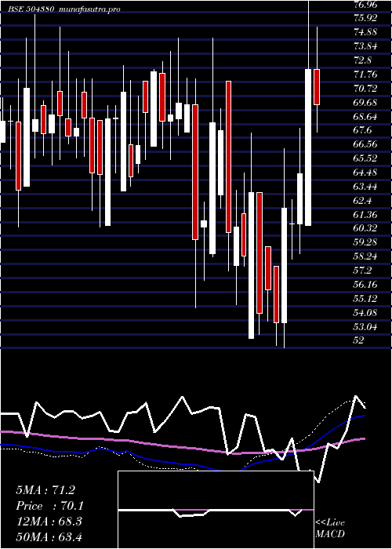Click the 61.36 price axis label
The height and width of the screenshot is (549, 392).
coord(365,214)
